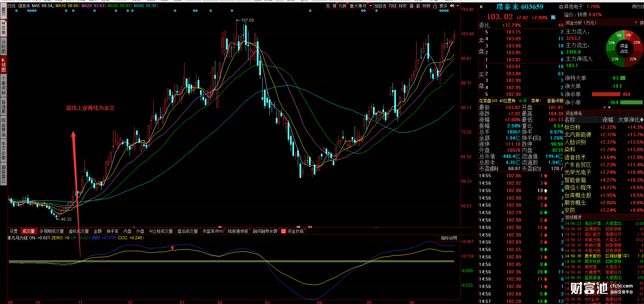Click 其他电子 sector link
644x304 pixels.
coord(574,6)
